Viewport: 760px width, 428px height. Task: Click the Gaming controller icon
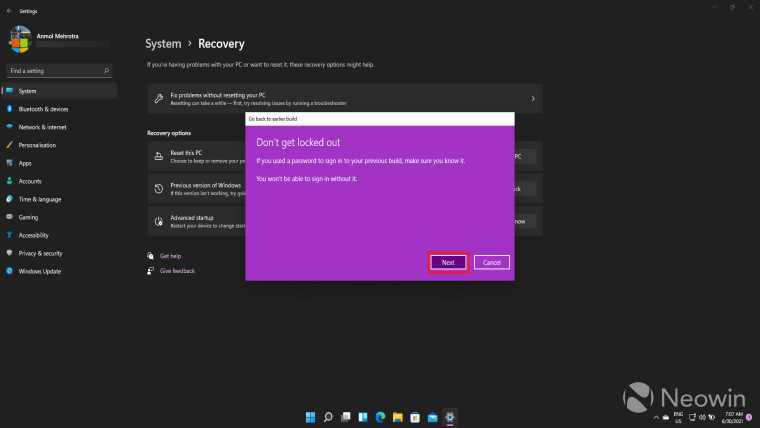click(9, 217)
